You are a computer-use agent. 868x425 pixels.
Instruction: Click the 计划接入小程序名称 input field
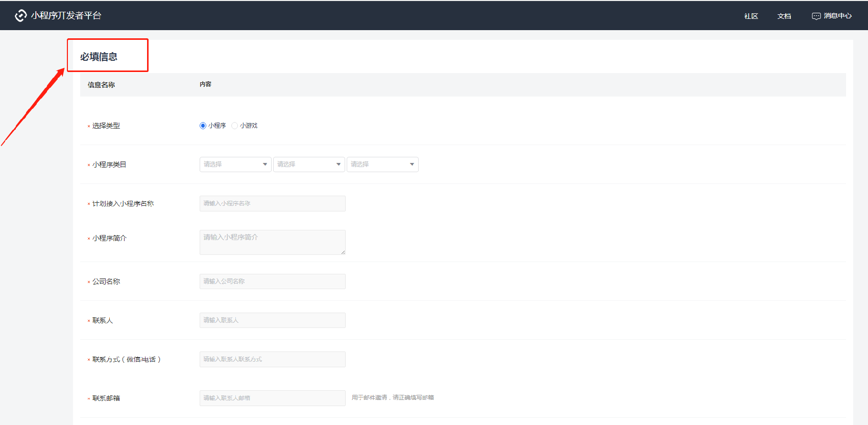pyautogui.click(x=272, y=203)
